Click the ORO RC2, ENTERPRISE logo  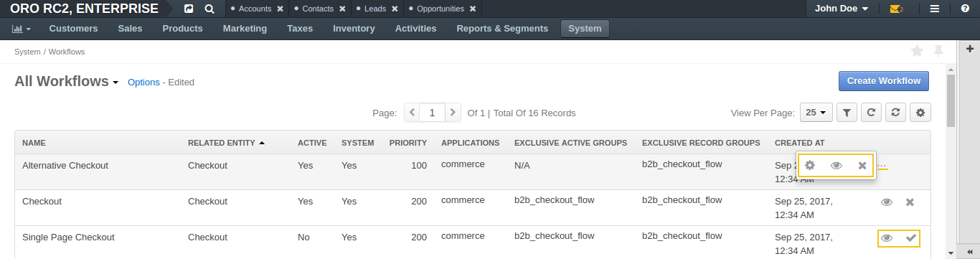pyautogui.click(x=85, y=9)
